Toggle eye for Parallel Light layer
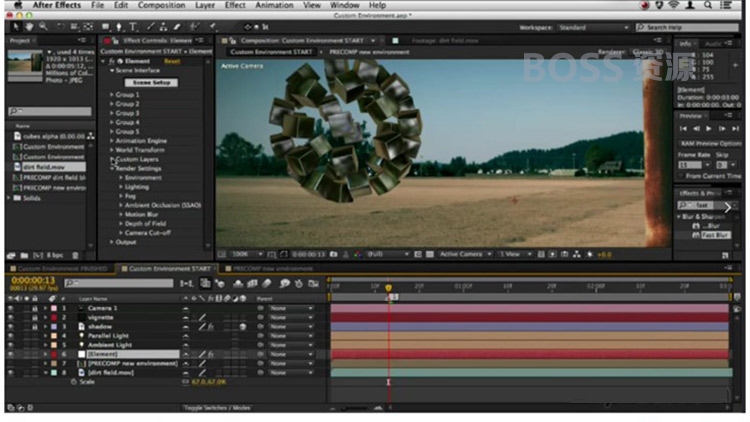The image size is (750, 422). [x=11, y=336]
